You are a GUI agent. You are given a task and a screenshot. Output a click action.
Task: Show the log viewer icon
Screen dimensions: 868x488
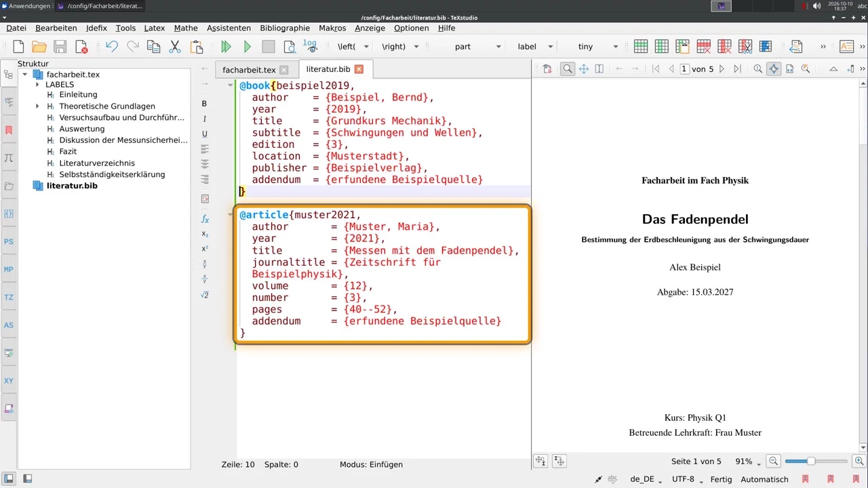coord(310,47)
